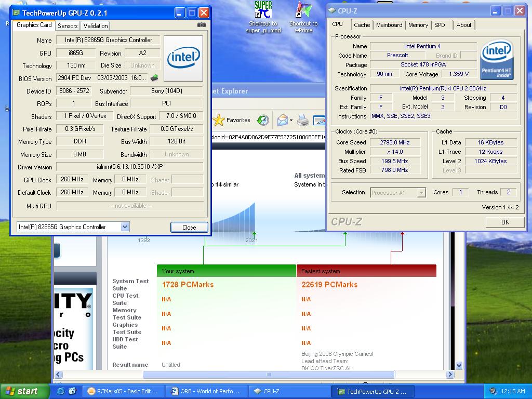Viewport: 532px width, 399px height.
Task: Click the Memory Size value 8 MB
Action: coord(79,154)
